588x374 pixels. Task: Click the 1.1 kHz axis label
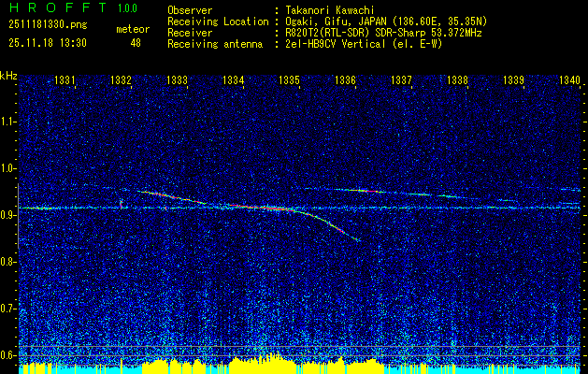[x=7, y=122]
